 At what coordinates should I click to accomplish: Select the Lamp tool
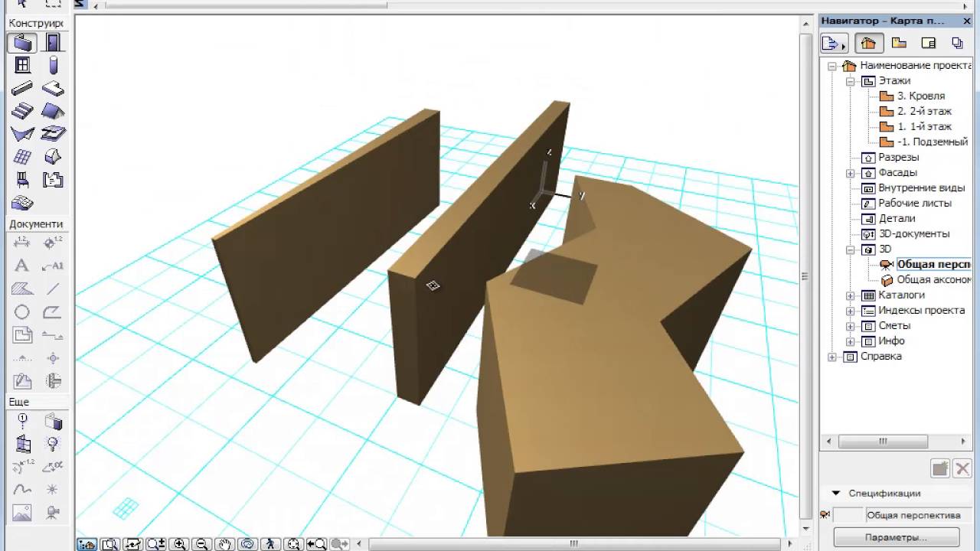[x=53, y=443]
